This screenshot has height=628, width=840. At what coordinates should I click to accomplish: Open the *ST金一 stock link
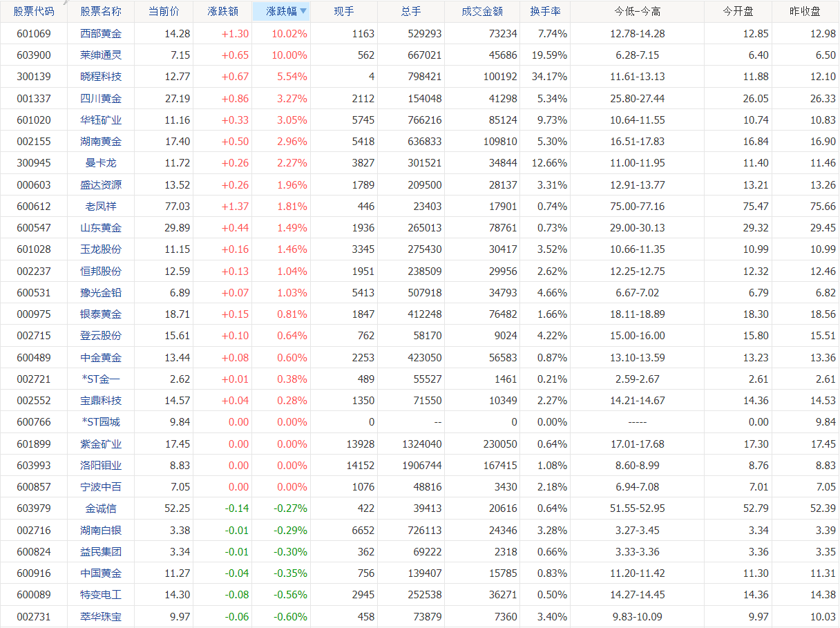coord(101,379)
